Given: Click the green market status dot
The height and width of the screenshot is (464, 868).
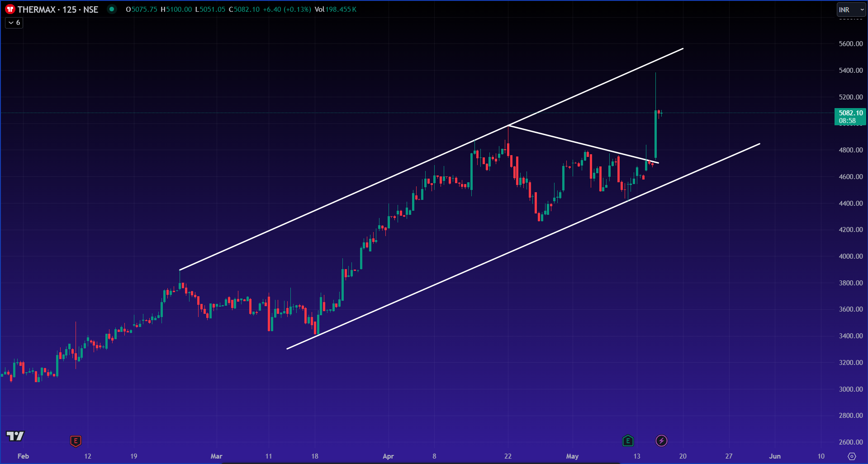Looking at the screenshot, I should (112, 9).
